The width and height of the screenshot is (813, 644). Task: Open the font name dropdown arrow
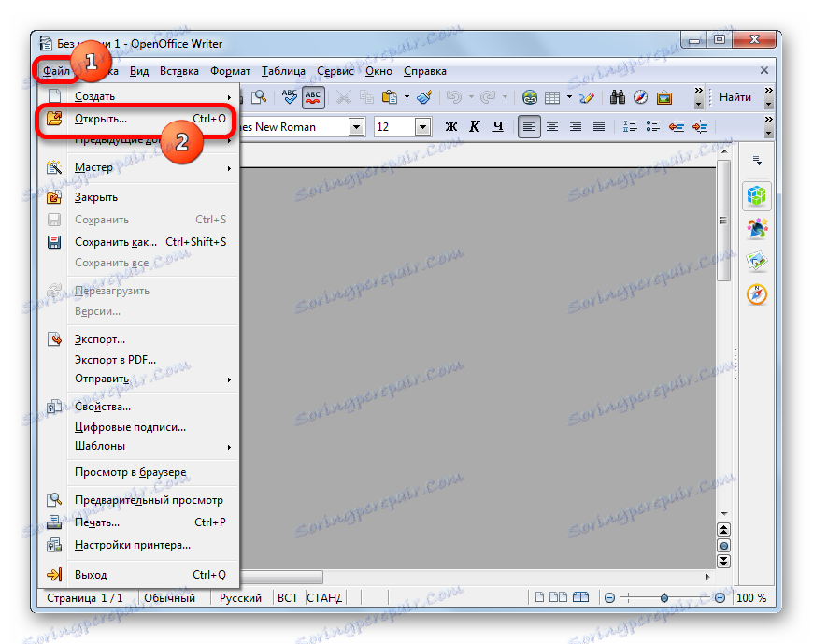point(356,126)
